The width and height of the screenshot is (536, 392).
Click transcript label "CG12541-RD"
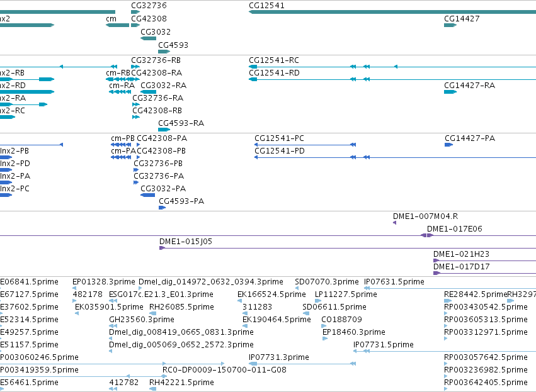[274, 73]
